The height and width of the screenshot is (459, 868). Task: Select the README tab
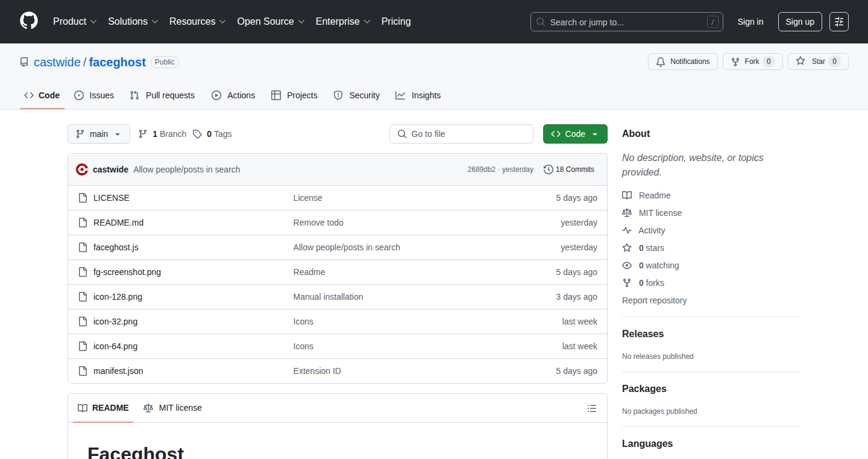click(x=103, y=408)
